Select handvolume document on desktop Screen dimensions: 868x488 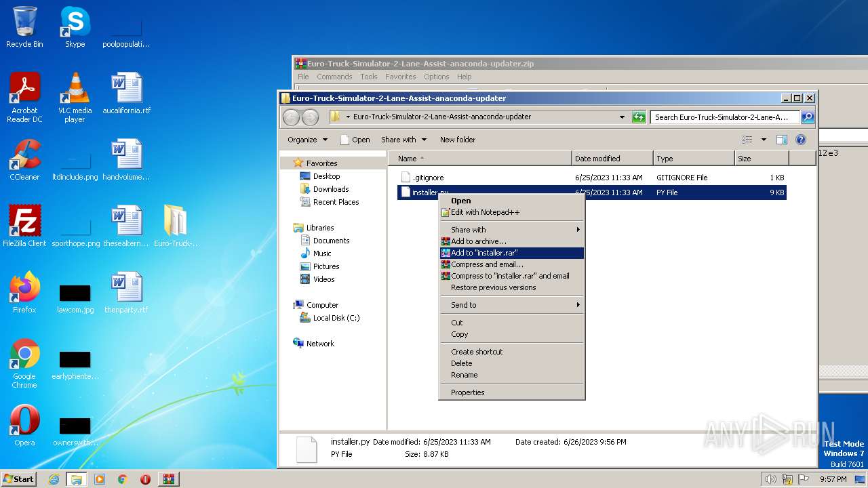[127, 160]
